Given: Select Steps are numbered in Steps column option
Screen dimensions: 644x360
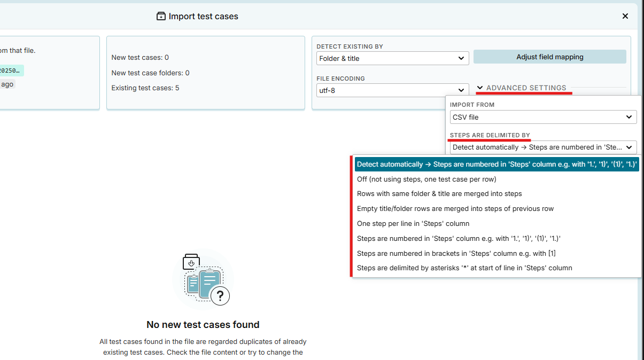Looking at the screenshot, I should click(x=459, y=239).
